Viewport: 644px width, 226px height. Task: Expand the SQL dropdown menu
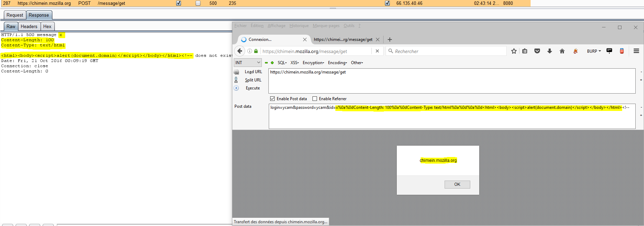(x=282, y=63)
